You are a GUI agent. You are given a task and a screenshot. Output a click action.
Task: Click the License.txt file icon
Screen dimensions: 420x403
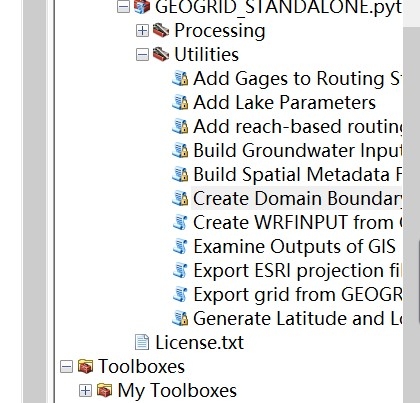coord(142,342)
